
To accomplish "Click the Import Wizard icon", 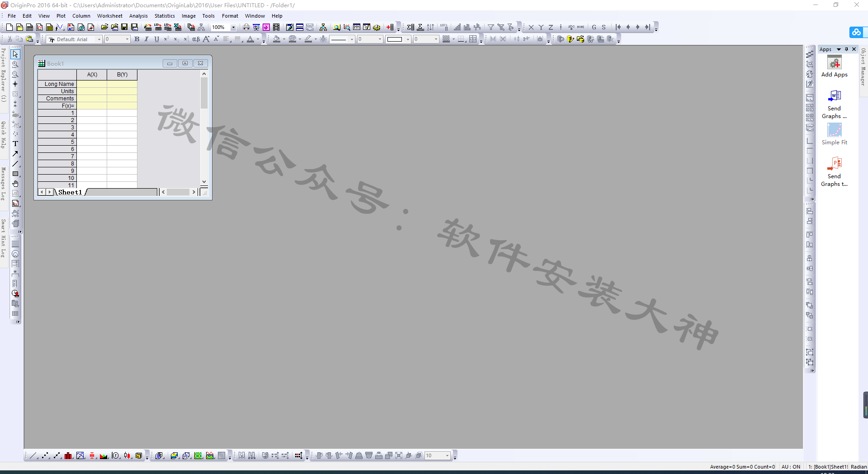I will pos(148,27).
